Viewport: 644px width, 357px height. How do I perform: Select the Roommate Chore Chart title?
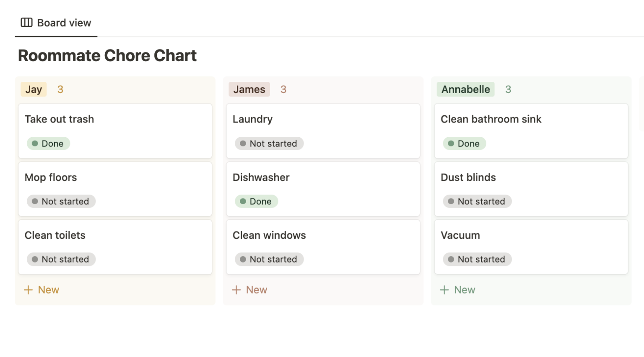click(x=107, y=55)
